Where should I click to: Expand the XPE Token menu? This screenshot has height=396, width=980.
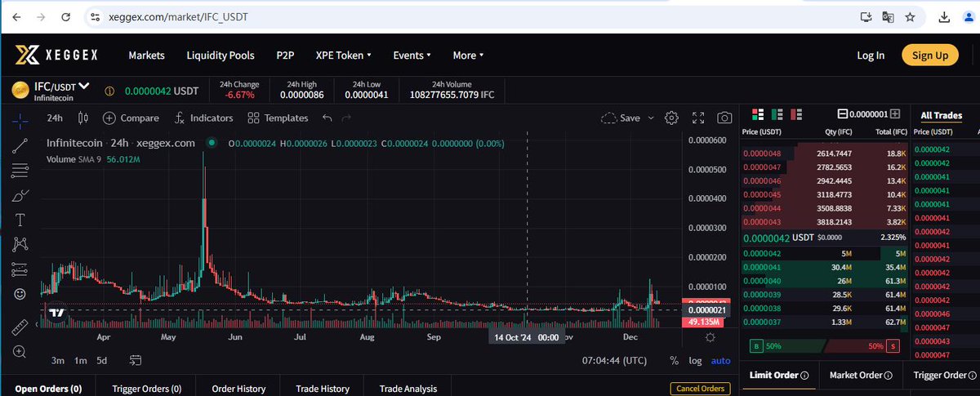coord(343,56)
